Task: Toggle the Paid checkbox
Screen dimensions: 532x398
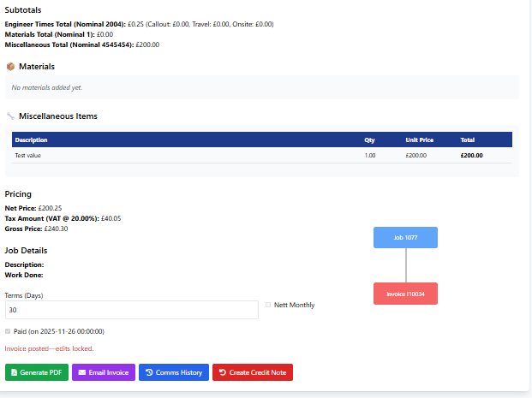Action: click(x=8, y=331)
